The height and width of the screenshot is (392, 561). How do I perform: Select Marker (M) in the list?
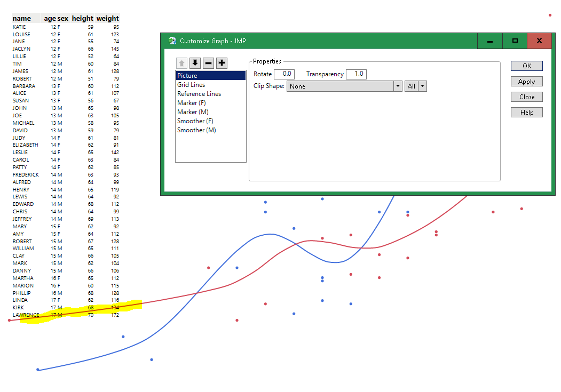point(194,111)
